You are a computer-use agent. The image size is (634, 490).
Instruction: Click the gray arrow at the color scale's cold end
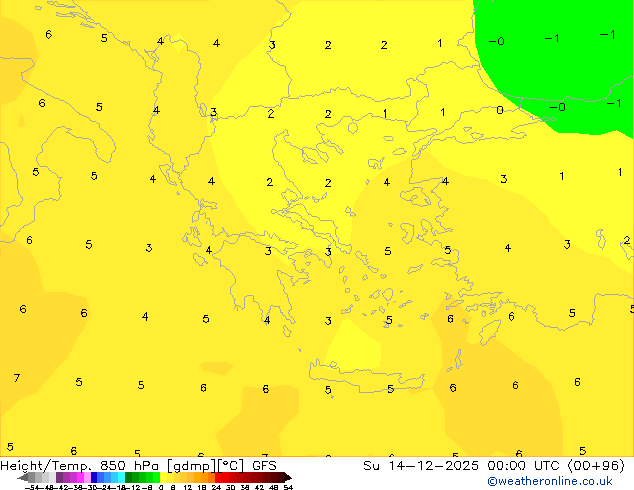click(x=22, y=477)
